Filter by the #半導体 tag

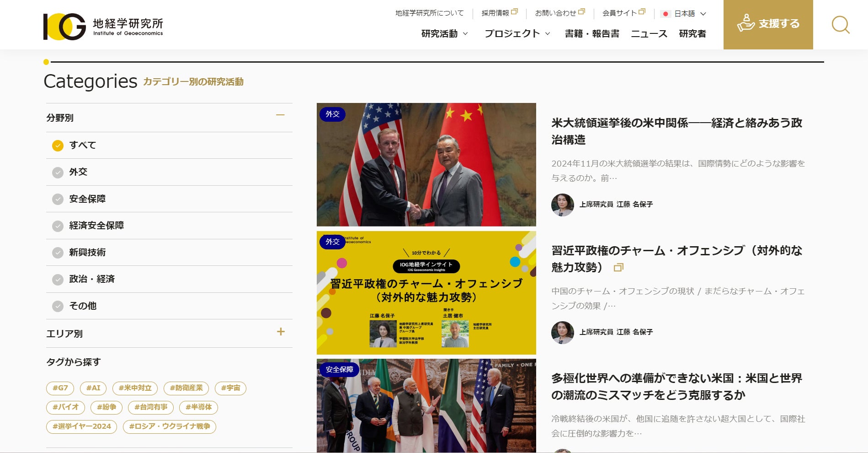pos(198,407)
